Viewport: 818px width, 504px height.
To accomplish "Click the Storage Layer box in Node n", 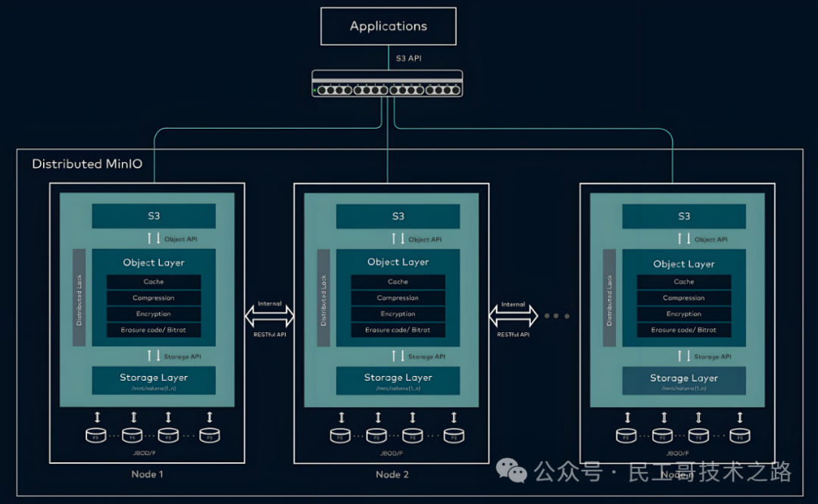I will point(684,381).
